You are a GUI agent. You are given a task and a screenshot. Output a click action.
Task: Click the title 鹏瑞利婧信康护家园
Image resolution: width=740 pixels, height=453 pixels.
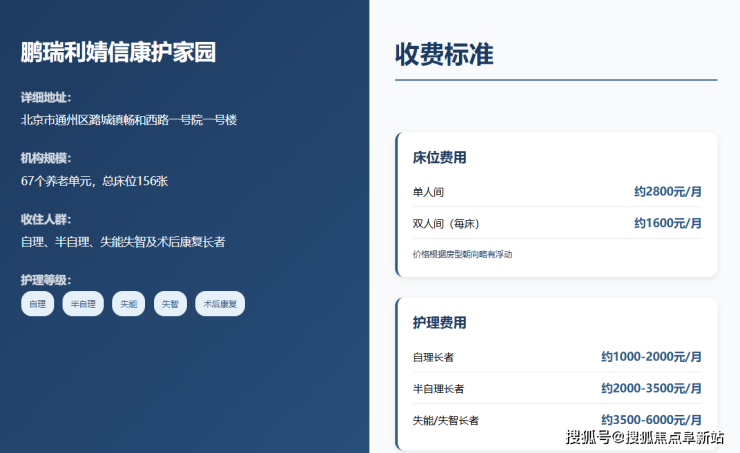pos(118,52)
